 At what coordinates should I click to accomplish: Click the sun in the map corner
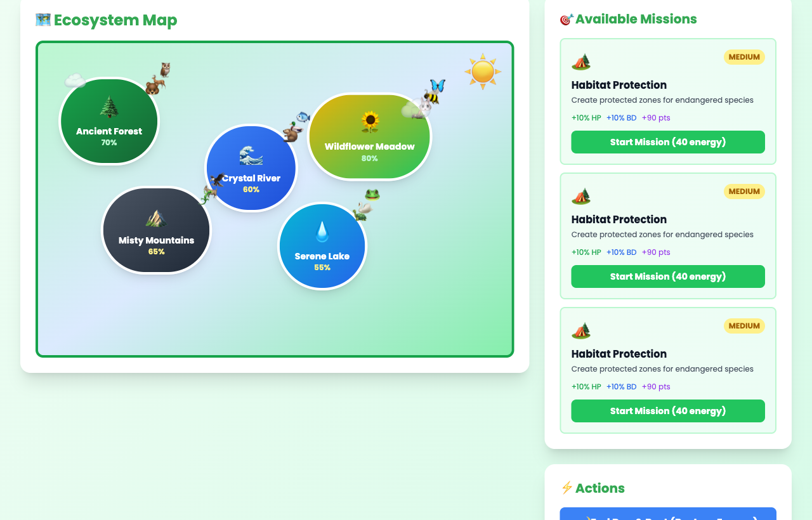(483, 72)
